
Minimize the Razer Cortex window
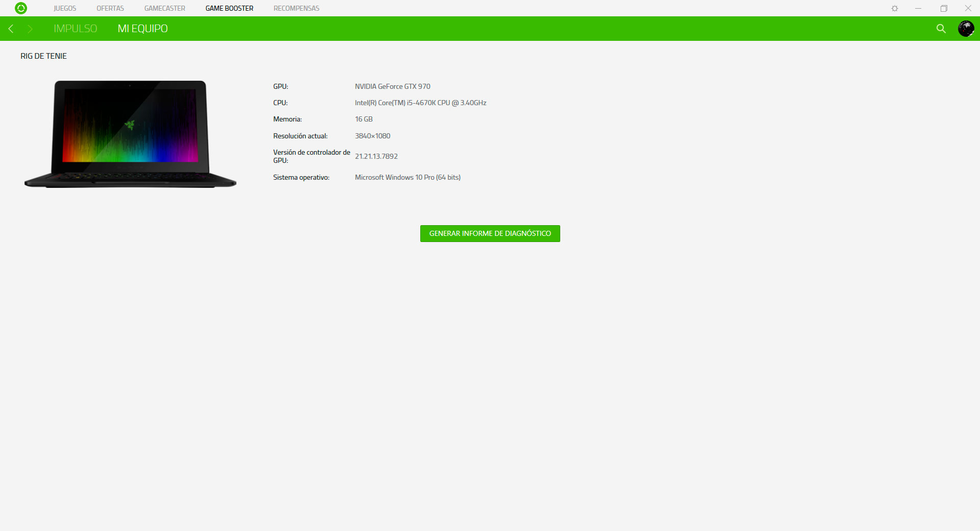(x=918, y=8)
